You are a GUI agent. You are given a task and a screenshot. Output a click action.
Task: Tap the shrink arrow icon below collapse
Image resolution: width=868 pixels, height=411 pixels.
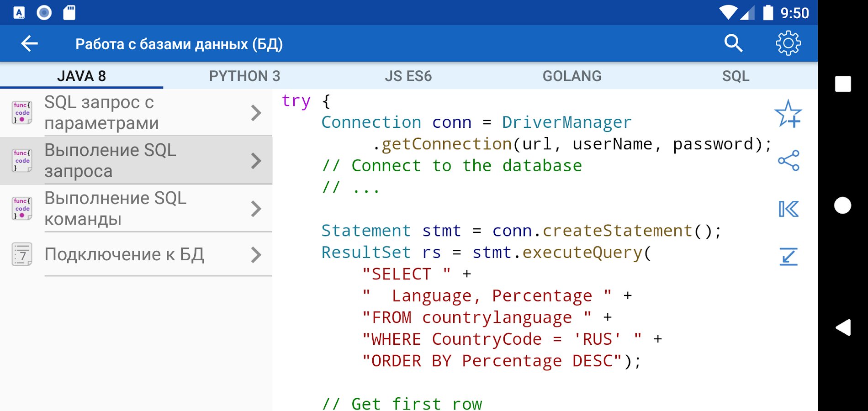tap(789, 257)
